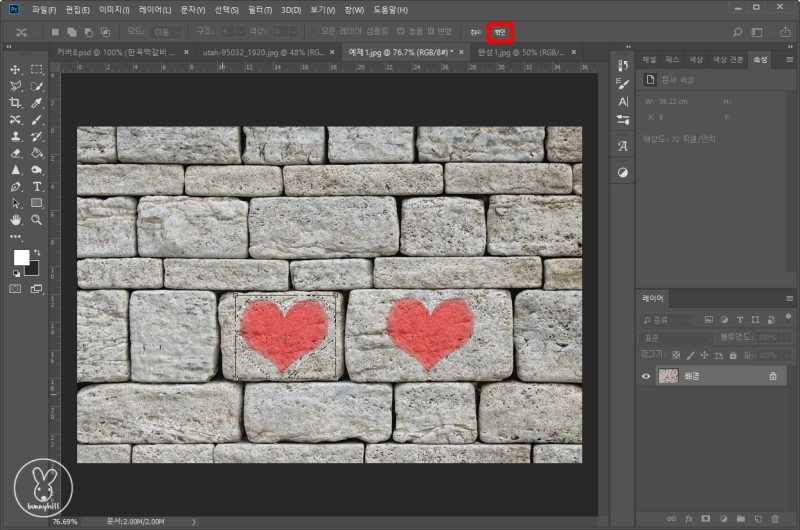Click the foreground color swatch

21,258
